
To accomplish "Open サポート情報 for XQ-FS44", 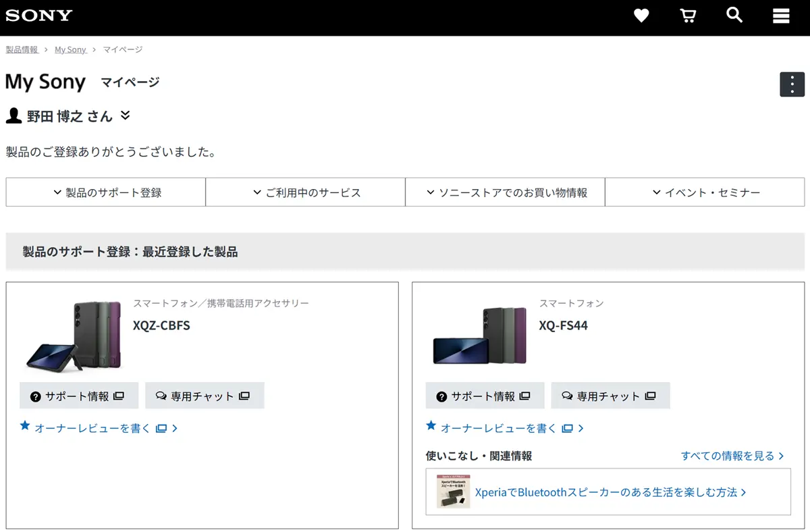I will [x=485, y=396].
